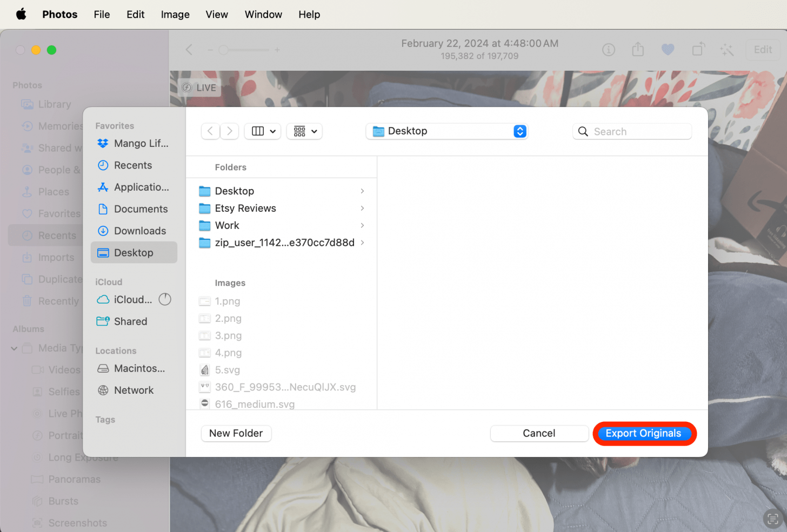Select Panoramas in the Photos sidebar
Viewport: 787px width, 532px height.
(x=66, y=479)
